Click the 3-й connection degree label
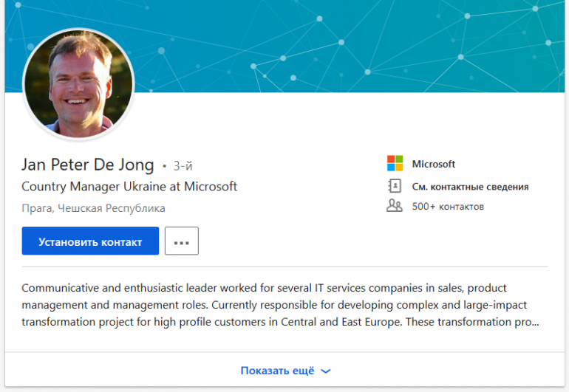The height and width of the screenshot is (392, 569). pyautogui.click(x=183, y=166)
